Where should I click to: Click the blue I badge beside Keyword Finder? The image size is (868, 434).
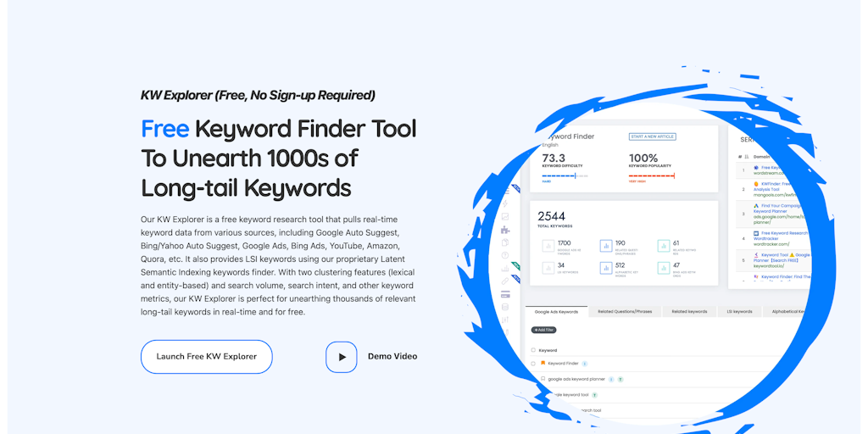[585, 364]
